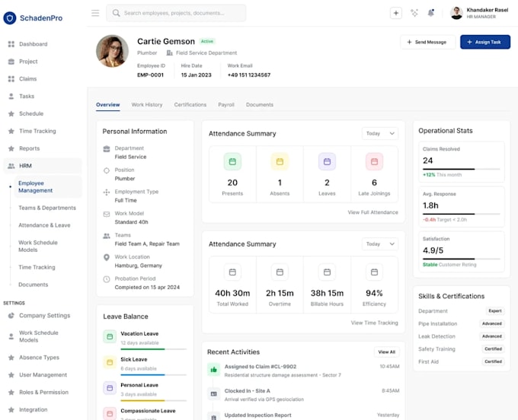Open Today dropdown above Presents card

(x=380, y=133)
